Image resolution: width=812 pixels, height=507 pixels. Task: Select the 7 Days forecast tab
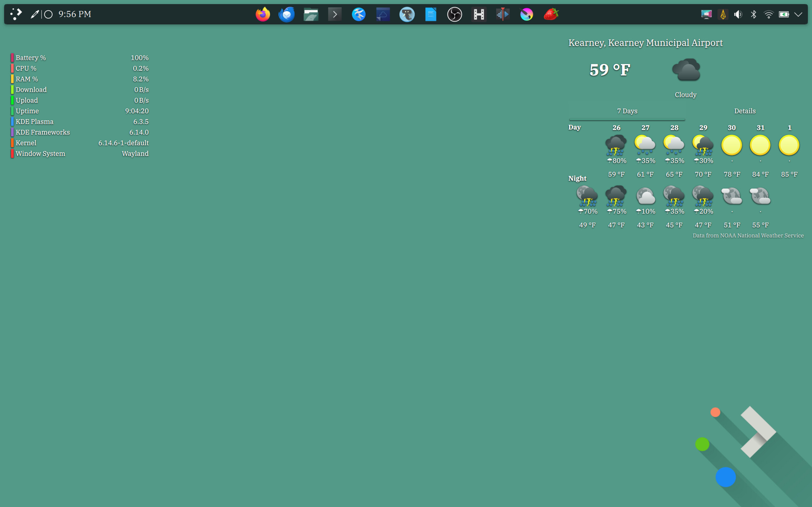tap(627, 111)
